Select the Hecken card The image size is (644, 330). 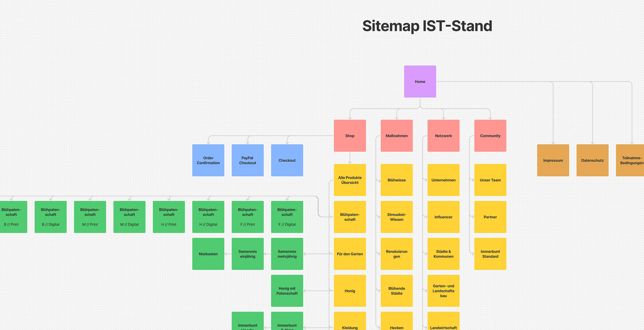[x=396, y=321]
